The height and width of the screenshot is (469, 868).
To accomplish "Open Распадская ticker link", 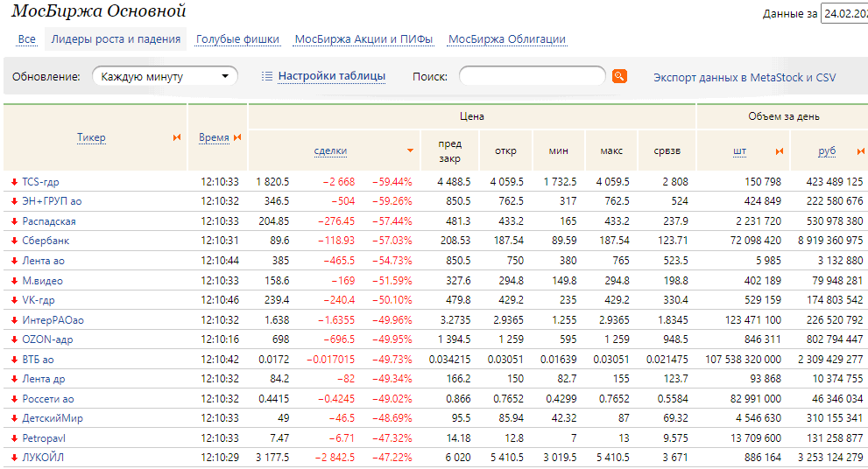I will coord(49,221).
